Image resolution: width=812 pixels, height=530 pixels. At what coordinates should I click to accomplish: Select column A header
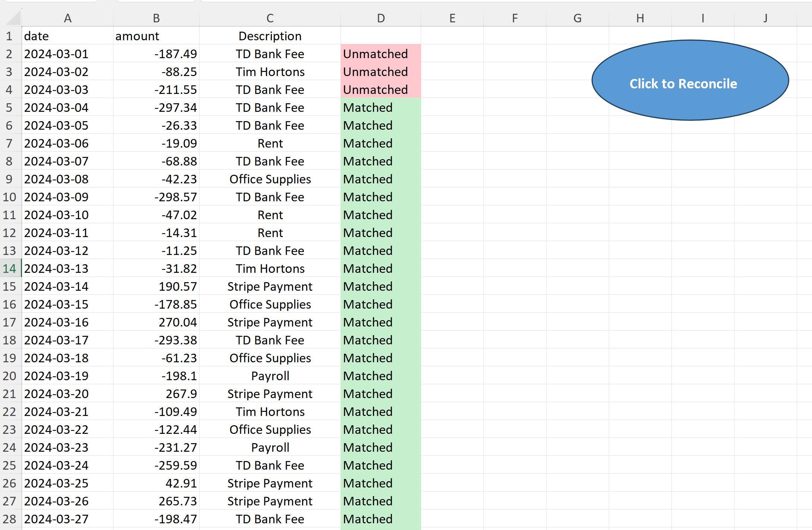pyautogui.click(x=68, y=18)
